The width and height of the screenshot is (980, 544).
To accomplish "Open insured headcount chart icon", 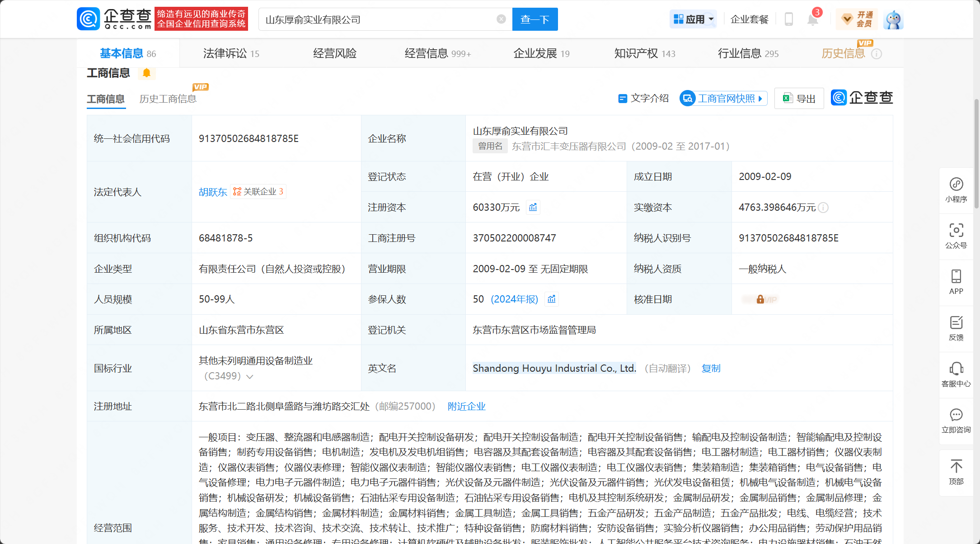I will click(x=552, y=299).
